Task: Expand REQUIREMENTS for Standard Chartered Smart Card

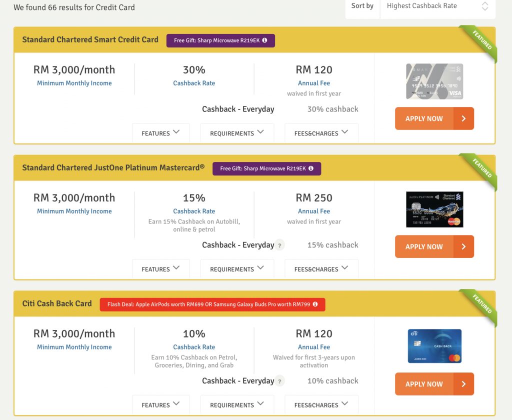Action: pyautogui.click(x=237, y=133)
